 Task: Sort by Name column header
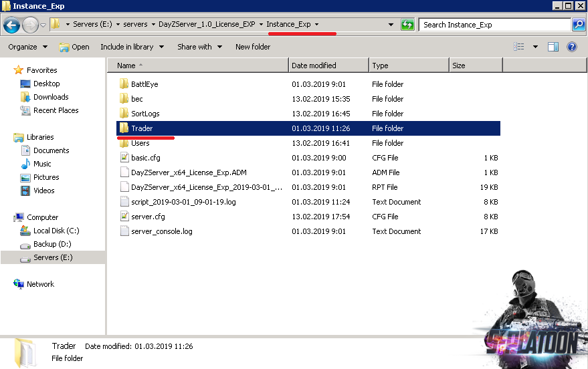tap(198, 66)
